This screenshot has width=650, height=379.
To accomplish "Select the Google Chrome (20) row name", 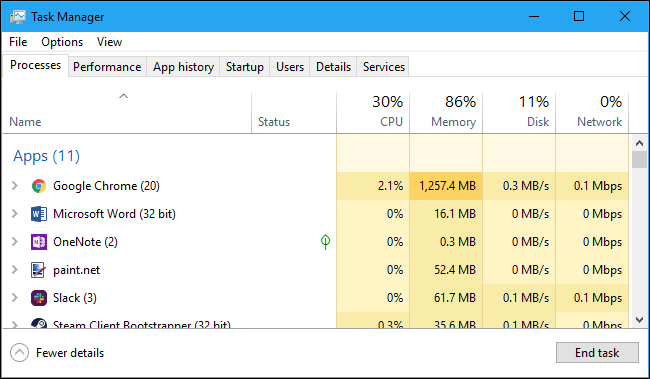I will [x=106, y=186].
